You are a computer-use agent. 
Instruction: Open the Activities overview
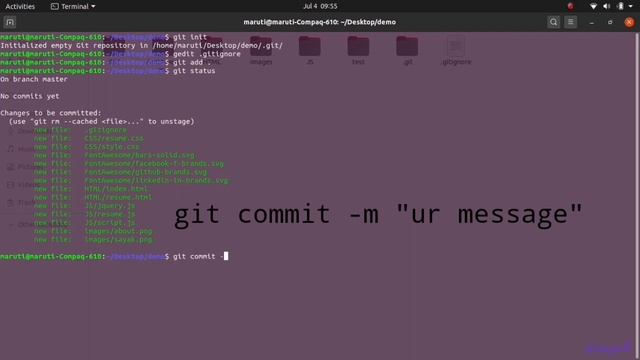(20, 6)
